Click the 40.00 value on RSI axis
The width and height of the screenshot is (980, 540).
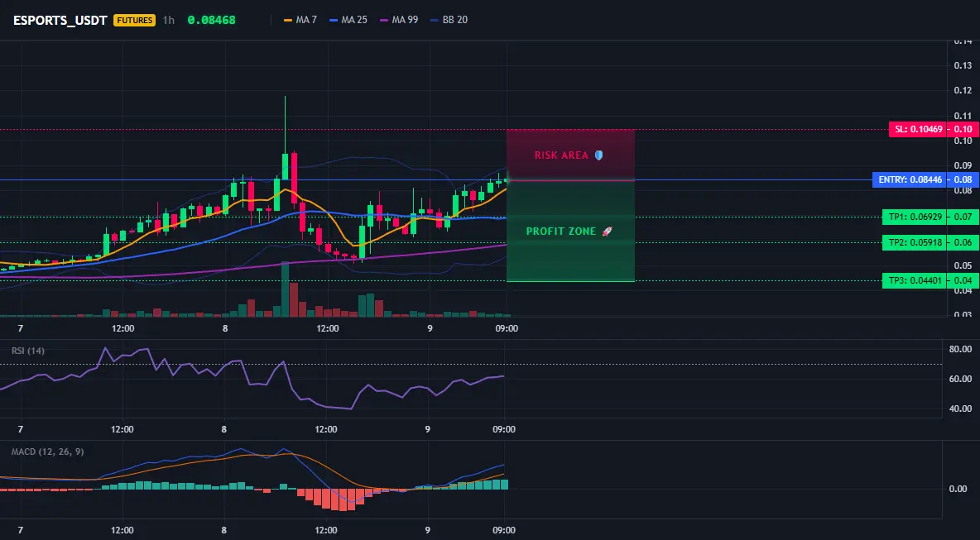click(960, 409)
